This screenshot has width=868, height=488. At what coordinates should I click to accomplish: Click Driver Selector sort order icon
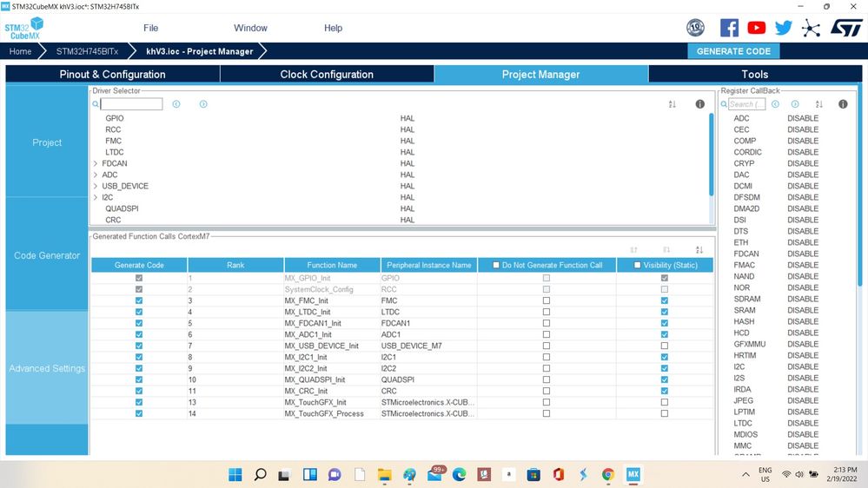click(672, 104)
